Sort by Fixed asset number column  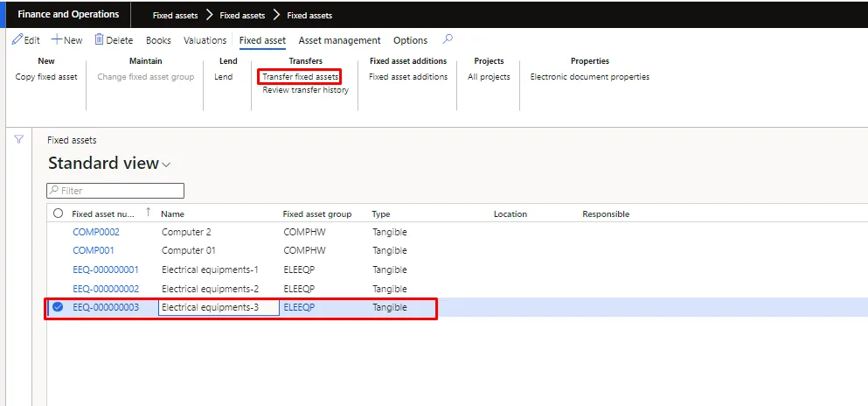coord(103,213)
